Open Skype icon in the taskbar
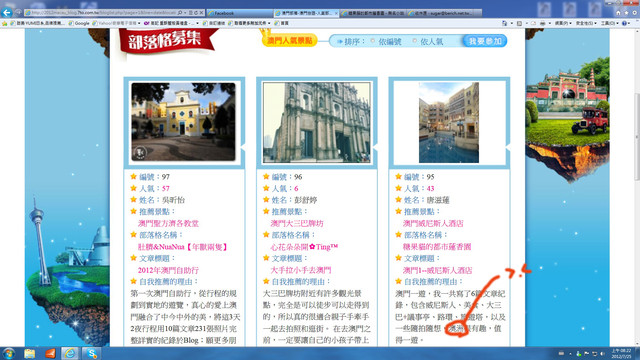Viewport: 640px width, 360px height. click(91, 353)
